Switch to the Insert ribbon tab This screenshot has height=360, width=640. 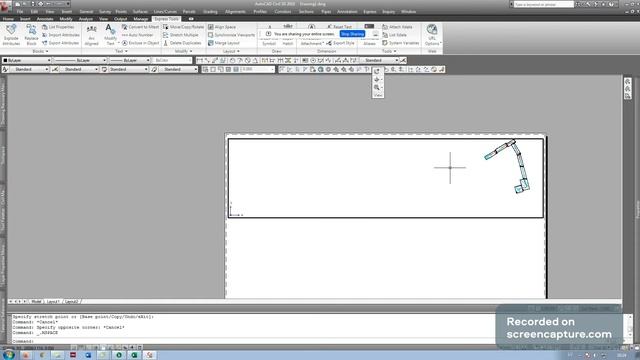coord(25,19)
